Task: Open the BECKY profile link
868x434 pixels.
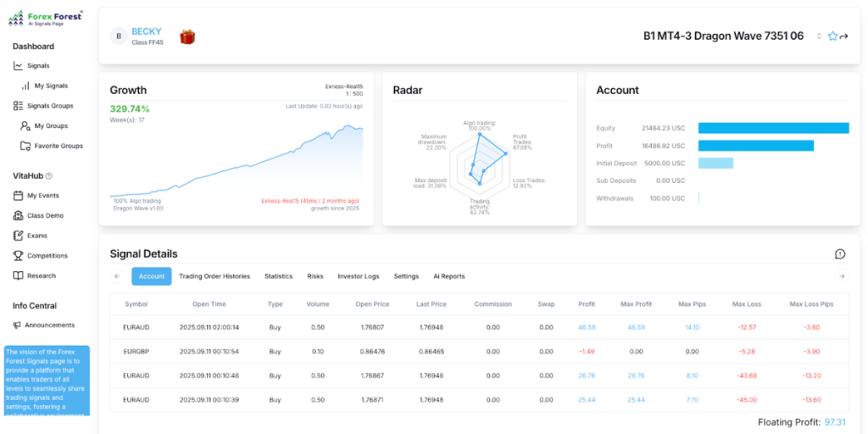Action: click(146, 31)
